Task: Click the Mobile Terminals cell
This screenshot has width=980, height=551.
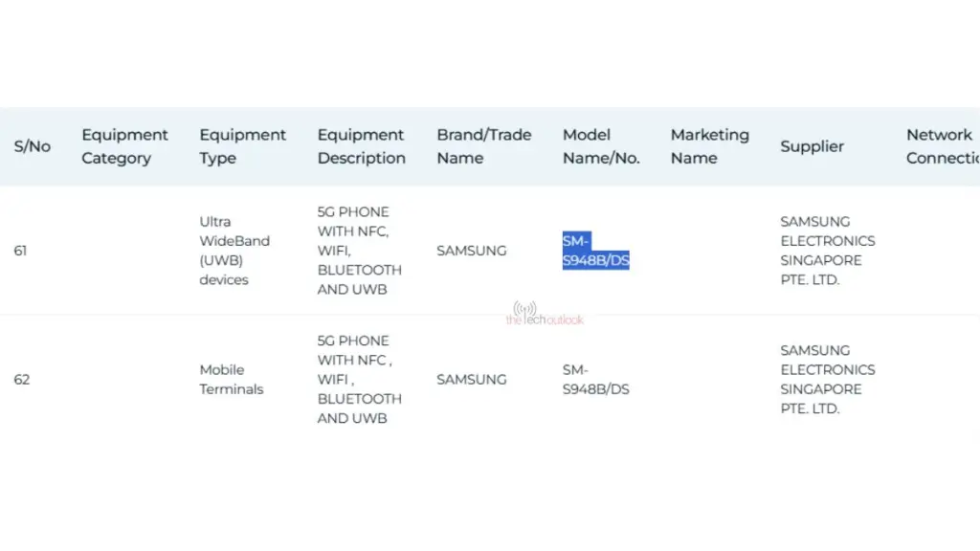Action: point(231,379)
